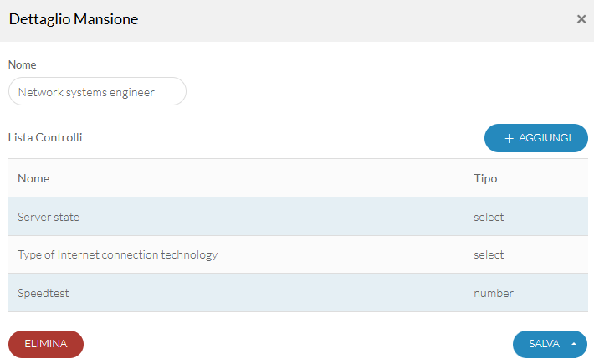Click the Dettaglio Mansione title
Screen dimensions: 594x364
pyautogui.click(x=74, y=19)
